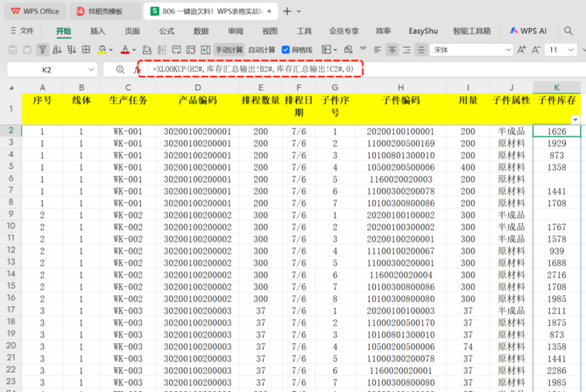Switch to 自动计算 automatic calculation
This screenshot has width=586, height=392.
[x=262, y=50]
